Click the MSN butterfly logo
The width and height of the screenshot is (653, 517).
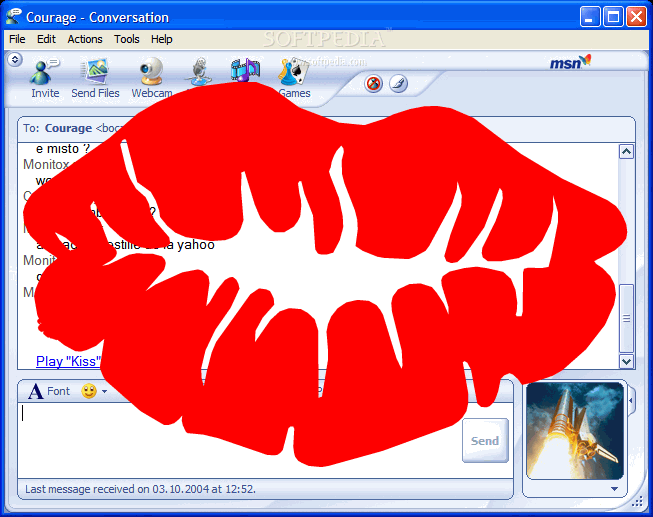pyautogui.click(x=570, y=63)
